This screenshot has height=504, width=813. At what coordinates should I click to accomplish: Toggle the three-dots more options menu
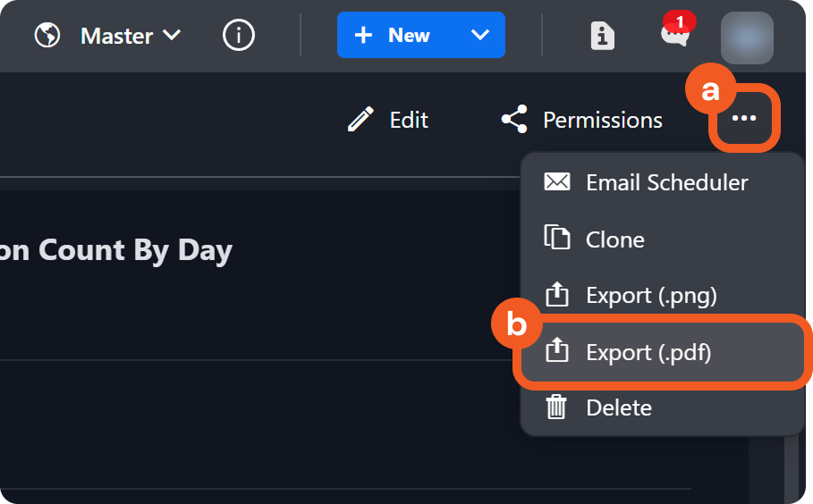pyautogui.click(x=744, y=119)
